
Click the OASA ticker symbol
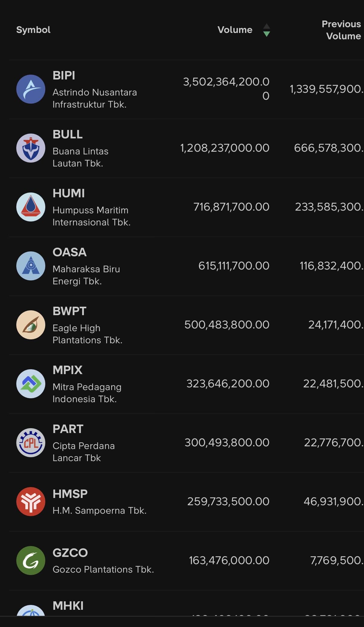click(69, 252)
